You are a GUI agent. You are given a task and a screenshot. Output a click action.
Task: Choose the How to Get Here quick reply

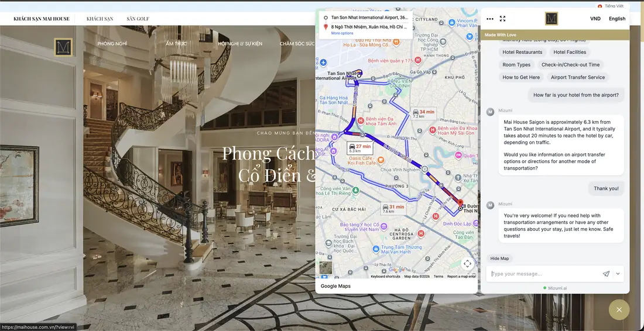[x=521, y=77]
